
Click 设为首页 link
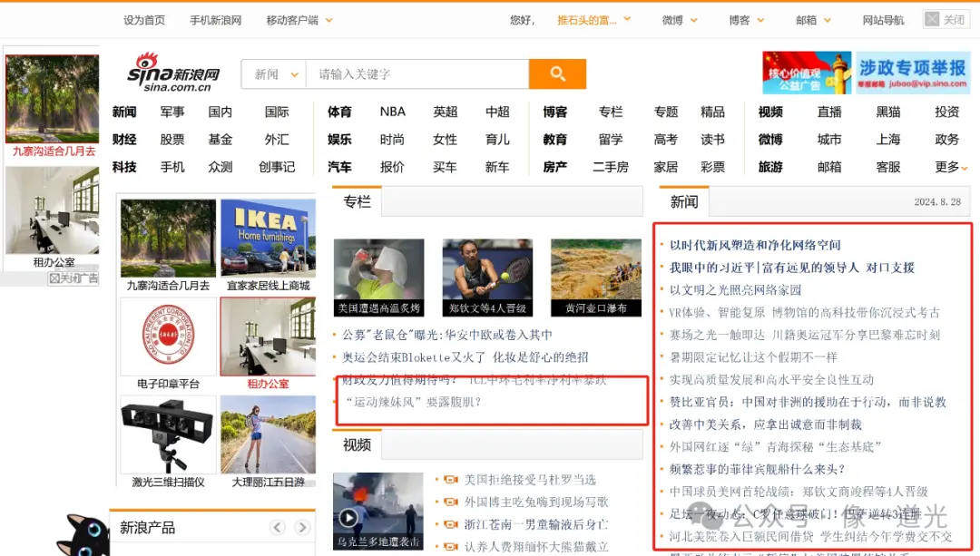click(144, 20)
